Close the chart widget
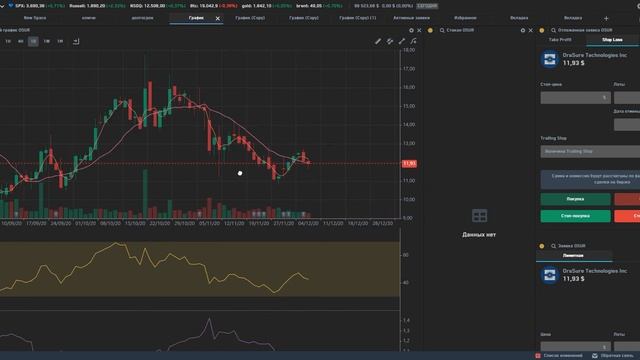 point(419,30)
